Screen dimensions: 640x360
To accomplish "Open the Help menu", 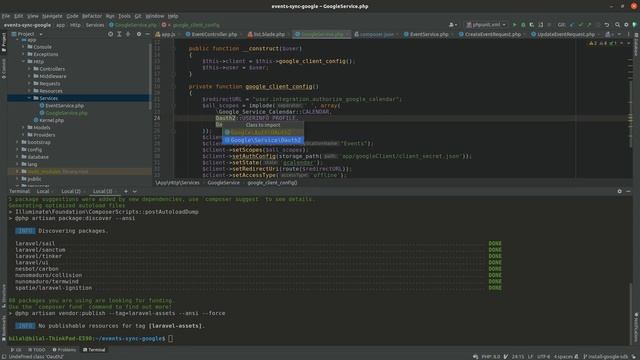I will [x=173, y=16].
